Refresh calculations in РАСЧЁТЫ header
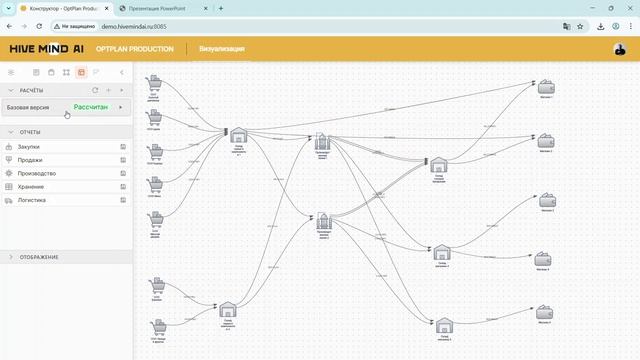640x360 pixels. point(95,90)
